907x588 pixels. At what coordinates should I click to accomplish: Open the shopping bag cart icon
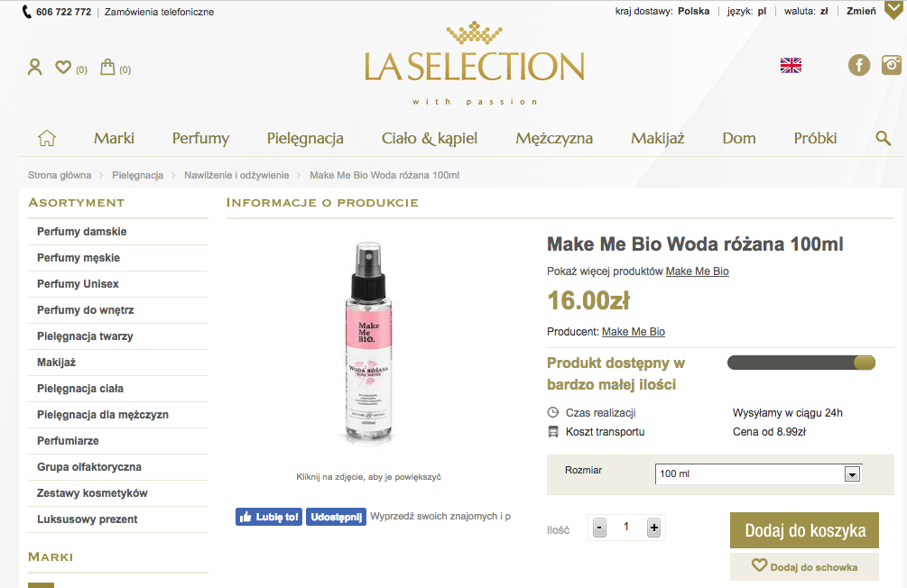[107, 67]
